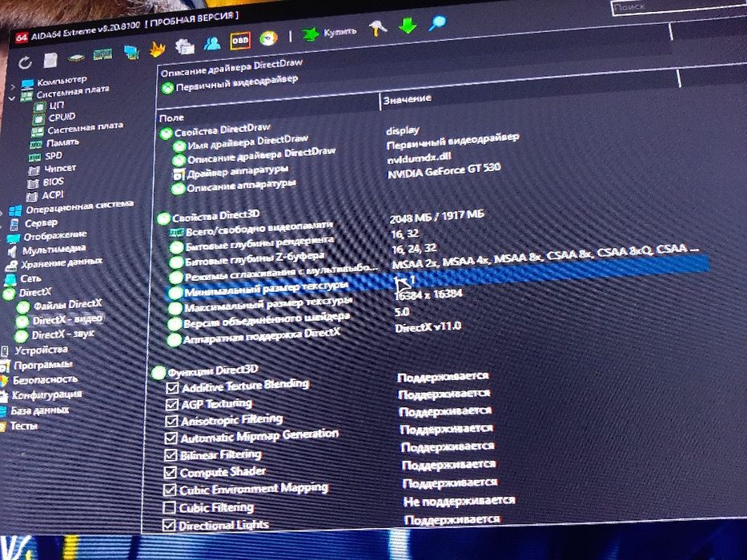Click the round gauge toolbar icon
This screenshot has width=747, height=560.
tap(269, 38)
